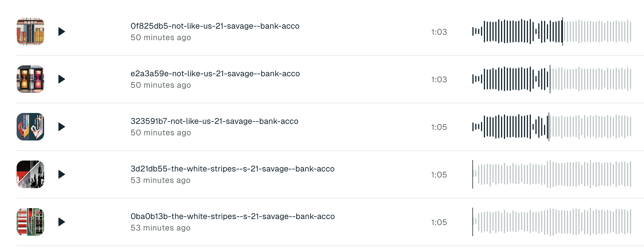Click the 0ba0b13b track's unplayed waveform
The height and width of the screenshot is (250, 644).
click(551, 222)
